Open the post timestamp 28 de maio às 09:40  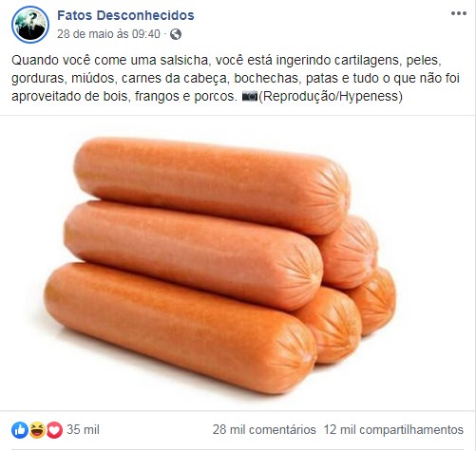click(108, 34)
